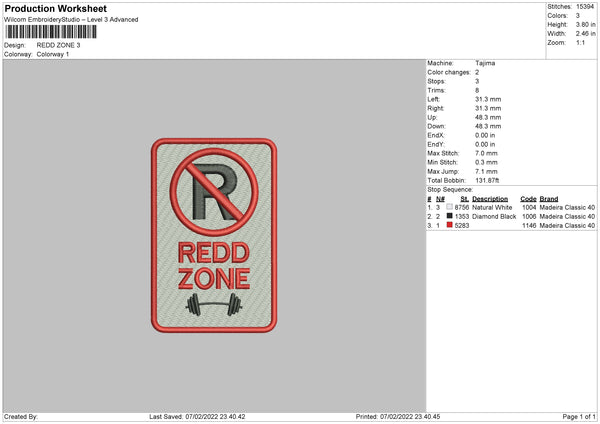Click the REDD ZONE text in the design
Screen dimensions: 600x424
point(214,265)
